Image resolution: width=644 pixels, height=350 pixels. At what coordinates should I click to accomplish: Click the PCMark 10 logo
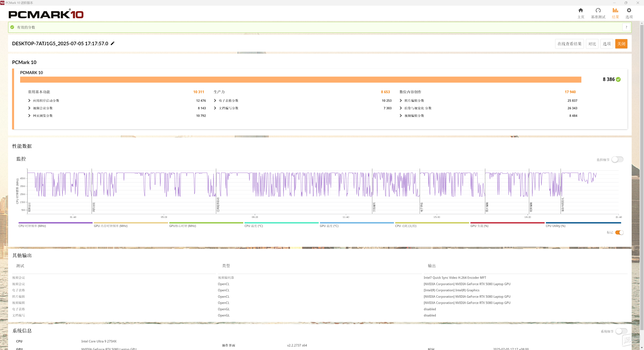[x=46, y=14]
